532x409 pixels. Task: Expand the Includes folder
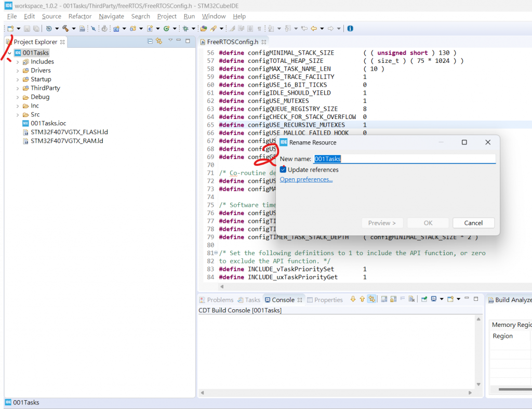(17, 62)
